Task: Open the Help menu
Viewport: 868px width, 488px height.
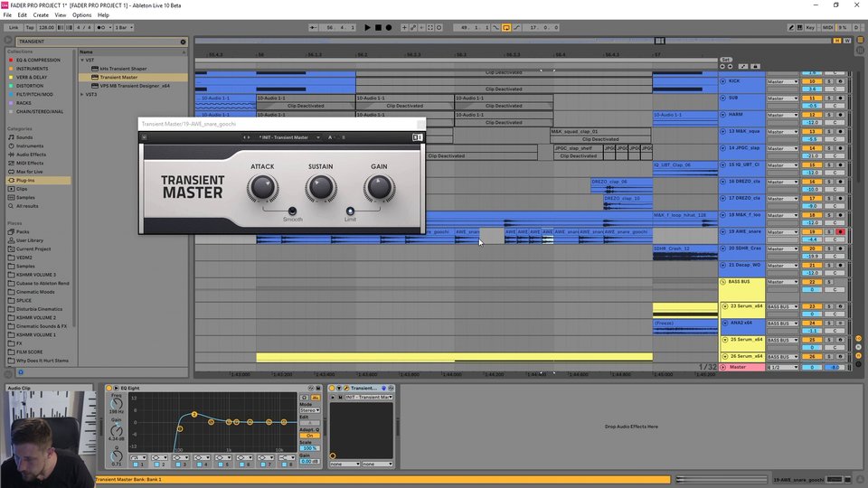Action: click(x=103, y=15)
